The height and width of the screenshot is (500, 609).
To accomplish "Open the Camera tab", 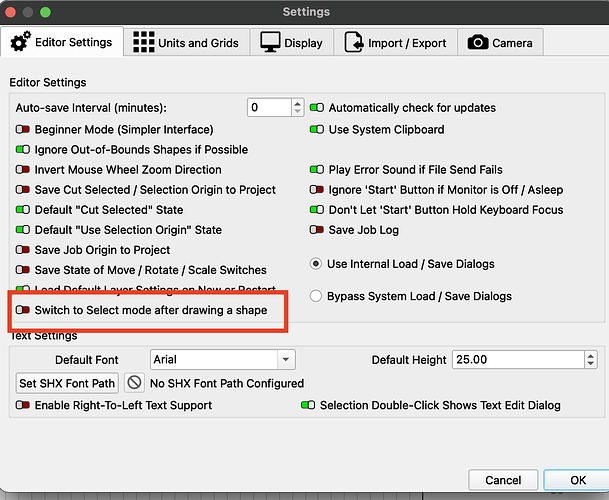I will pos(500,43).
